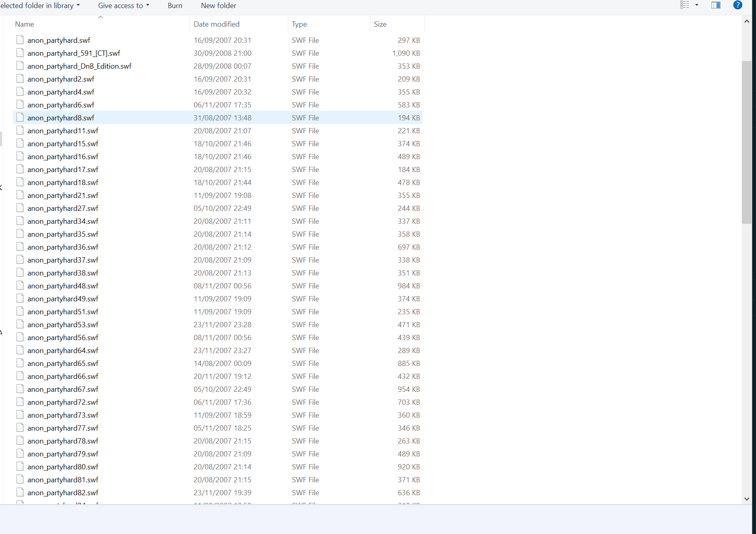Click the file icon of anon_partyhard16.swf
Image resolution: width=756 pixels, height=534 pixels.
pos(20,156)
